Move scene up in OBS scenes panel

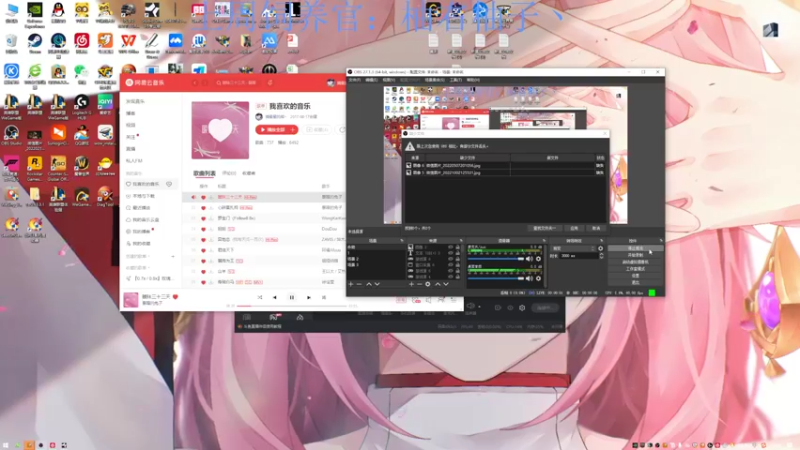tap(369, 284)
